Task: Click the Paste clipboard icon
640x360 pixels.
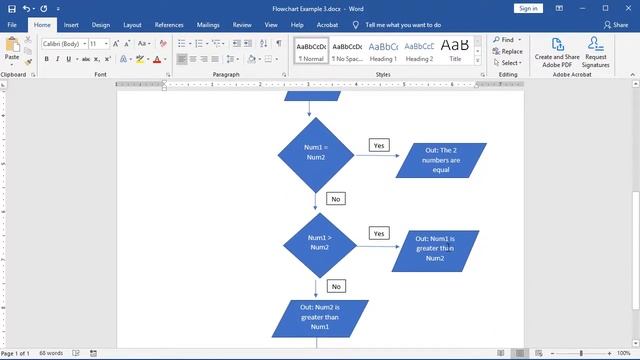Action: click(12, 45)
